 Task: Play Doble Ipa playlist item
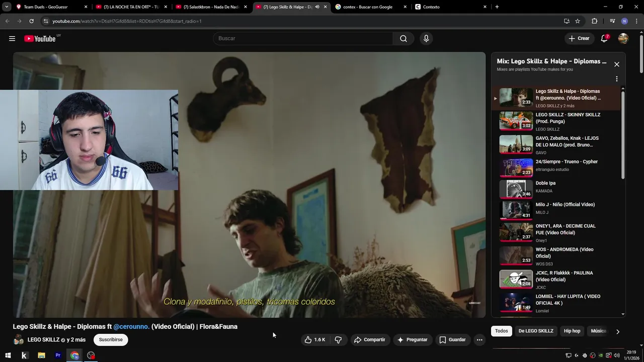tap(555, 189)
